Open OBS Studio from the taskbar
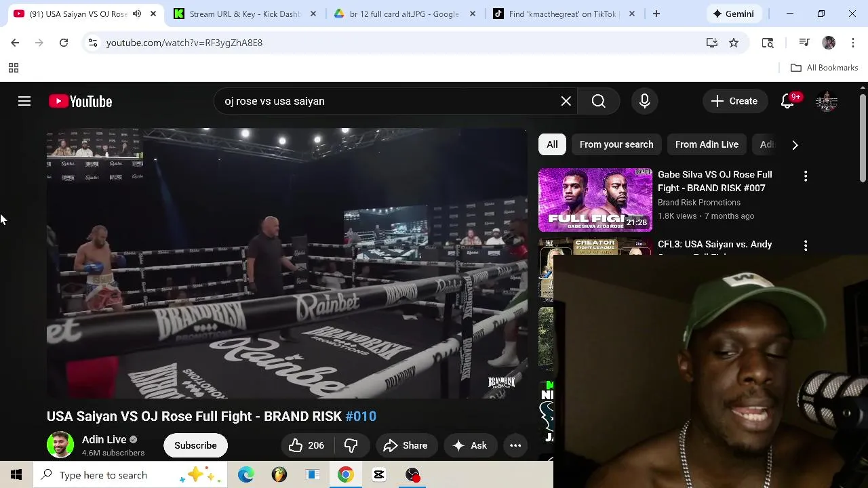 point(412,475)
